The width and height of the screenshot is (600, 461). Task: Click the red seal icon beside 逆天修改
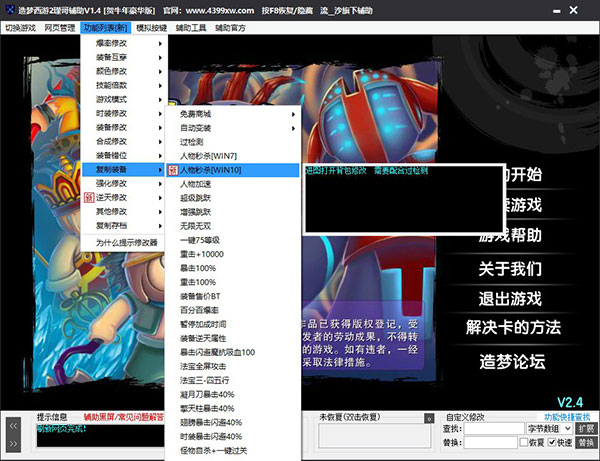coord(89,198)
